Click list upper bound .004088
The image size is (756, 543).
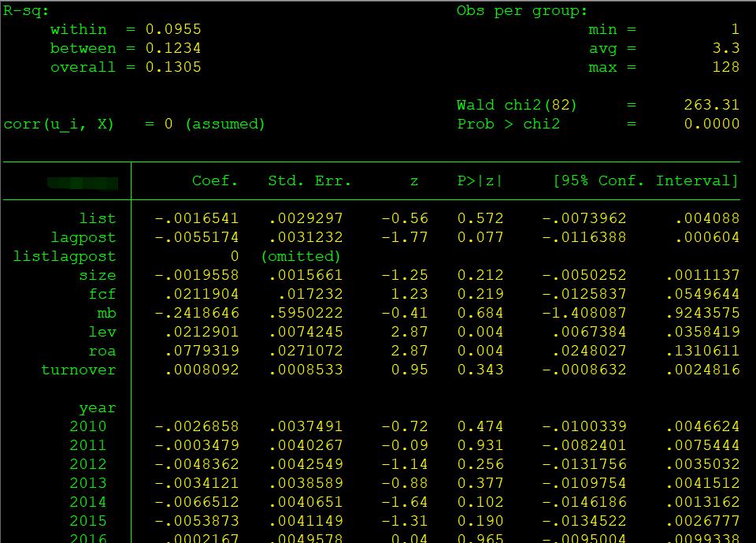pyautogui.click(x=707, y=218)
